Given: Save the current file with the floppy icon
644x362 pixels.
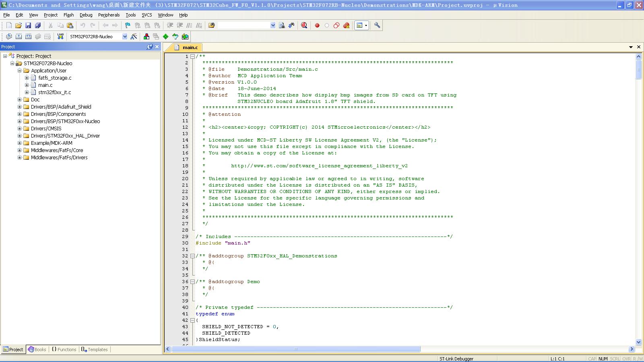Looking at the screenshot, I should (x=28, y=25).
